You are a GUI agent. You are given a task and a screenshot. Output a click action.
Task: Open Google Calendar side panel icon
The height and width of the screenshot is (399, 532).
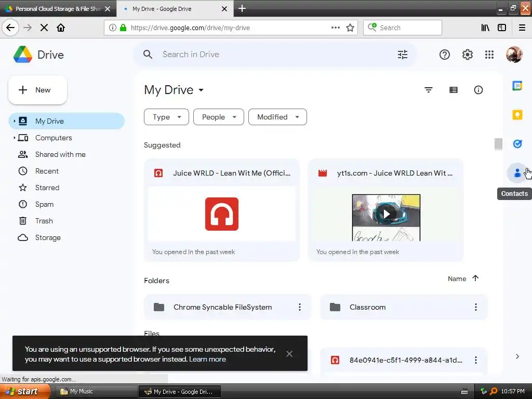click(x=517, y=86)
